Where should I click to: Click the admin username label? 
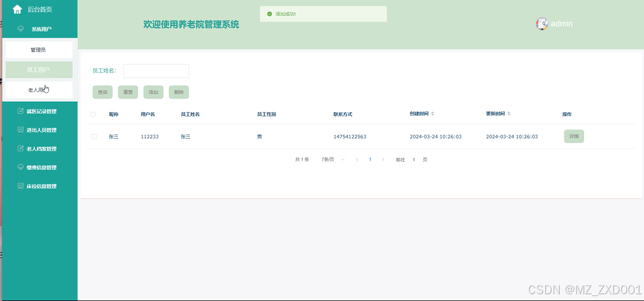pyautogui.click(x=561, y=24)
